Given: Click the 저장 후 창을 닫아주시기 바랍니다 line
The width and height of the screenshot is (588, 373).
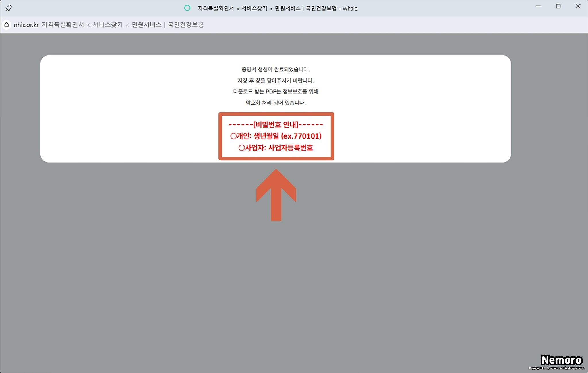Looking at the screenshot, I should coord(275,80).
